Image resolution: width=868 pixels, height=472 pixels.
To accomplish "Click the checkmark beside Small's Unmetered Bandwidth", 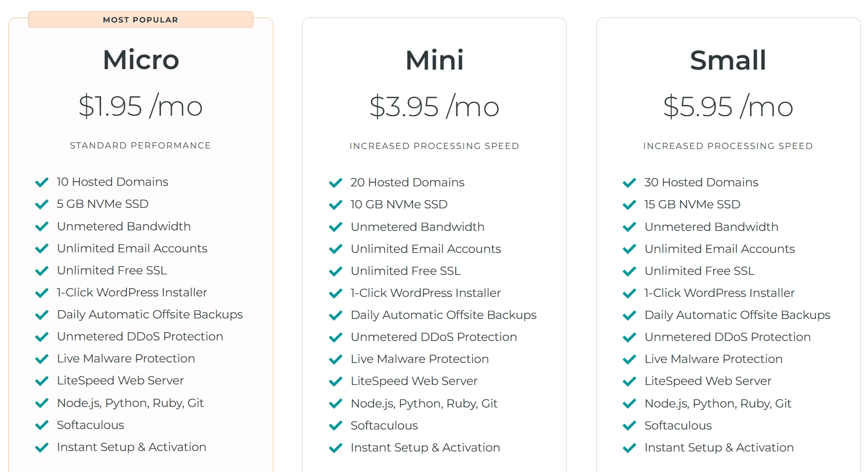I will click(629, 227).
